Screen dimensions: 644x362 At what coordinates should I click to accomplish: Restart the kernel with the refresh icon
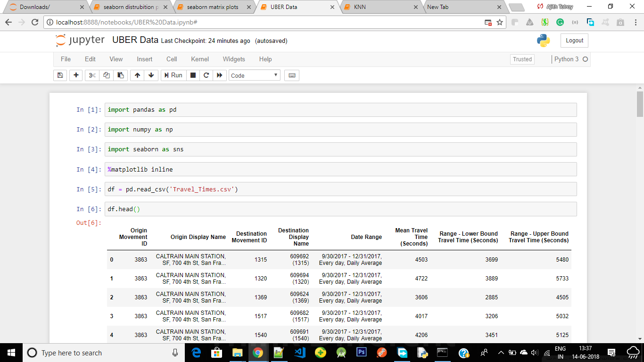click(x=206, y=75)
